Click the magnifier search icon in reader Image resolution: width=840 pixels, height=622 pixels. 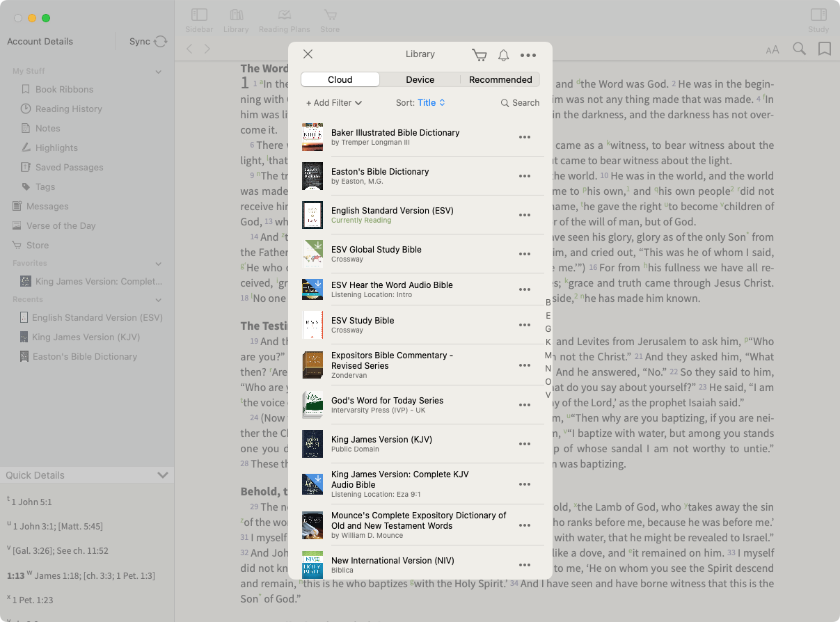pyautogui.click(x=800, y=49)
